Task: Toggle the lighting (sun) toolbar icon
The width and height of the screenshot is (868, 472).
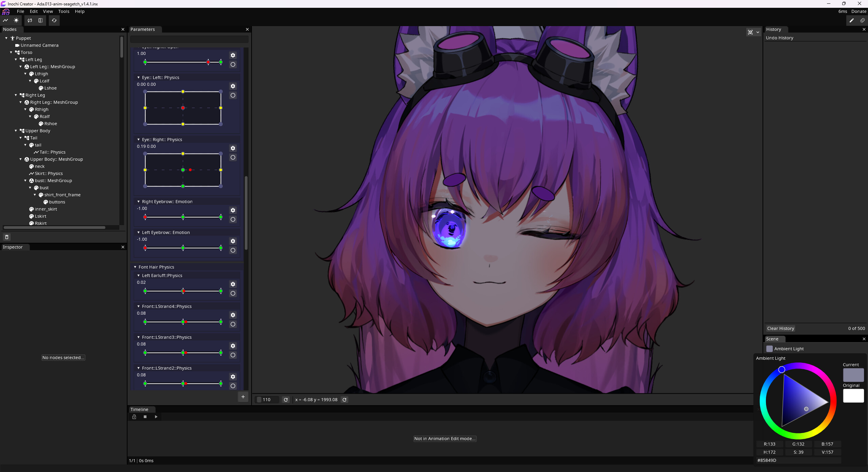Action: [16, 20]
